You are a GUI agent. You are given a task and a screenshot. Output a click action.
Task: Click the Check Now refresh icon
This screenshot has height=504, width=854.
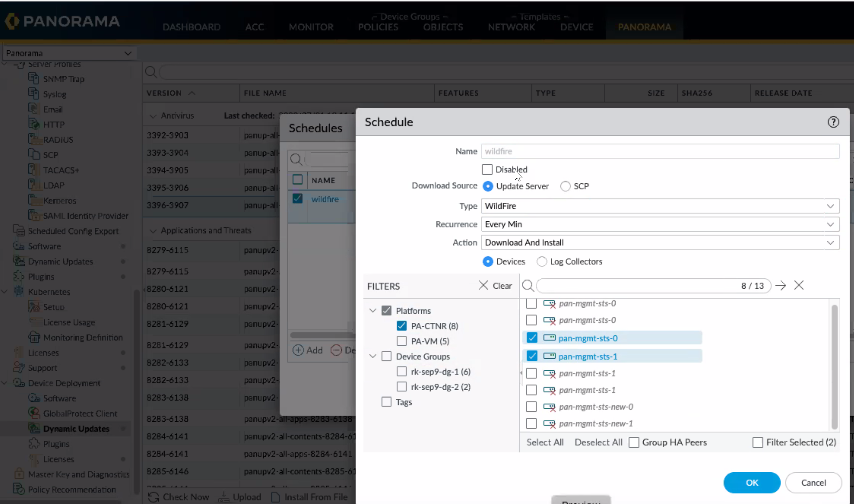point(154,497)
